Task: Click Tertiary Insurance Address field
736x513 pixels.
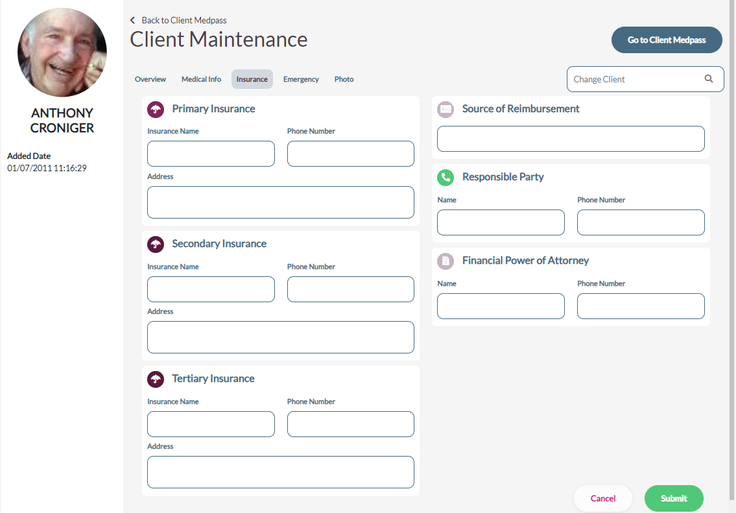Action: tap(281, 472)
